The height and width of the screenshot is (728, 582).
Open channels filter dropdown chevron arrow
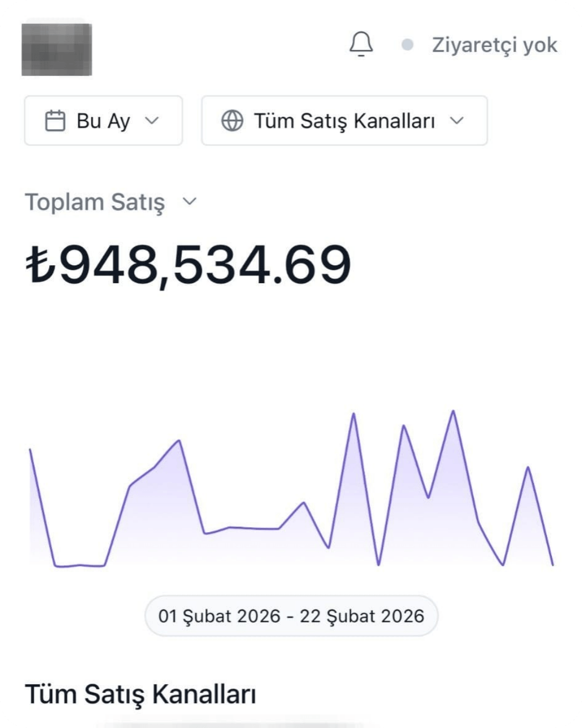[457, 120]
